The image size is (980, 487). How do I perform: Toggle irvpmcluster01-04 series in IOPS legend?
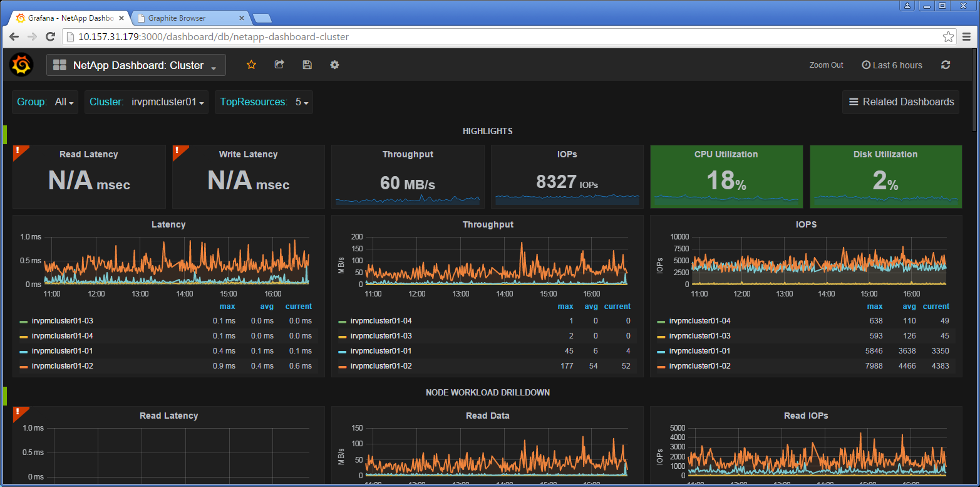pos(699,321)
